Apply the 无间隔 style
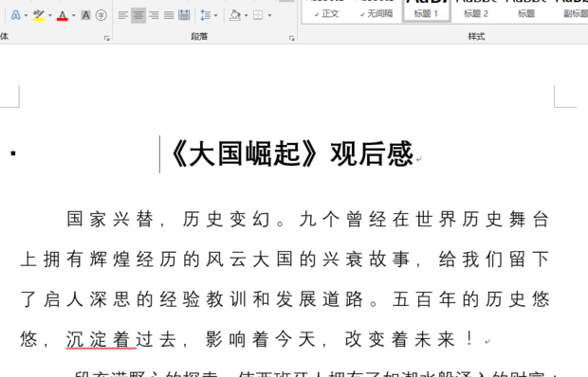 pos(377,11)
